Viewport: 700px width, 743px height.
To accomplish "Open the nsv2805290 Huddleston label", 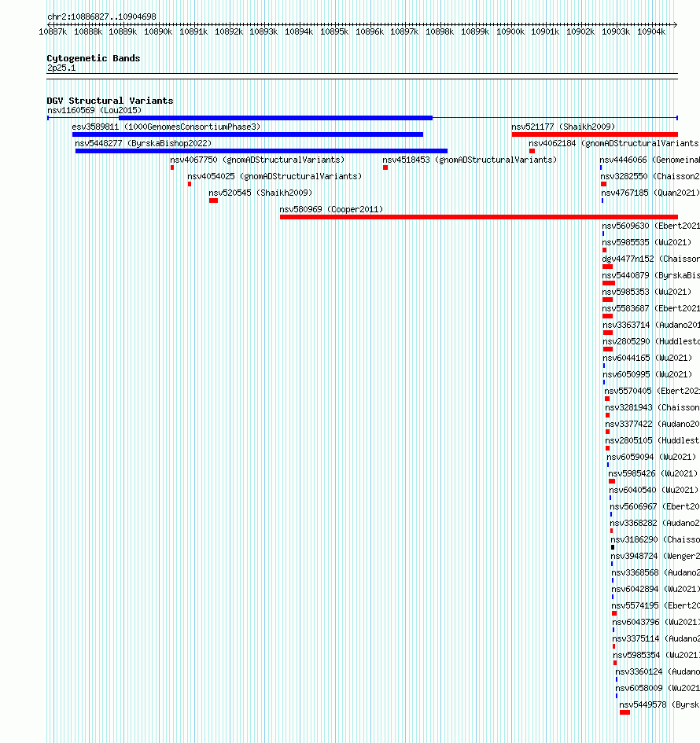I will [651, 342].
